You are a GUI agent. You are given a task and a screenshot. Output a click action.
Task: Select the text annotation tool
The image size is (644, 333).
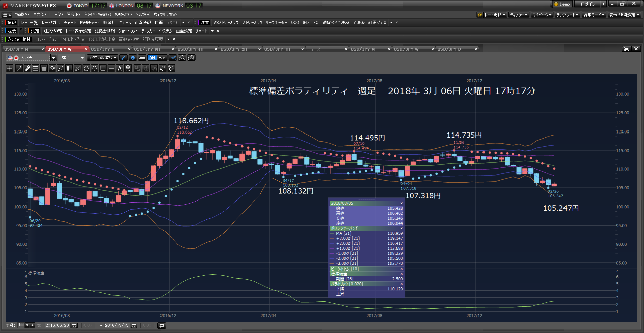(x=120, y=68)
